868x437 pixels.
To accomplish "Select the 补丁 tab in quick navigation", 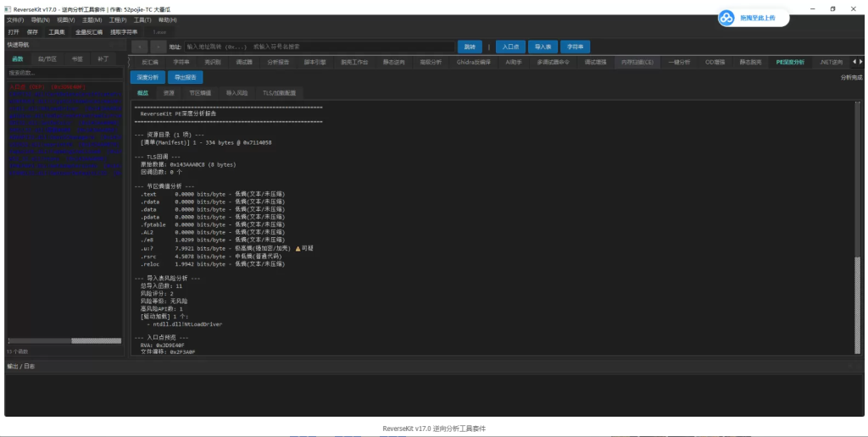I will [x=103, y=59].
